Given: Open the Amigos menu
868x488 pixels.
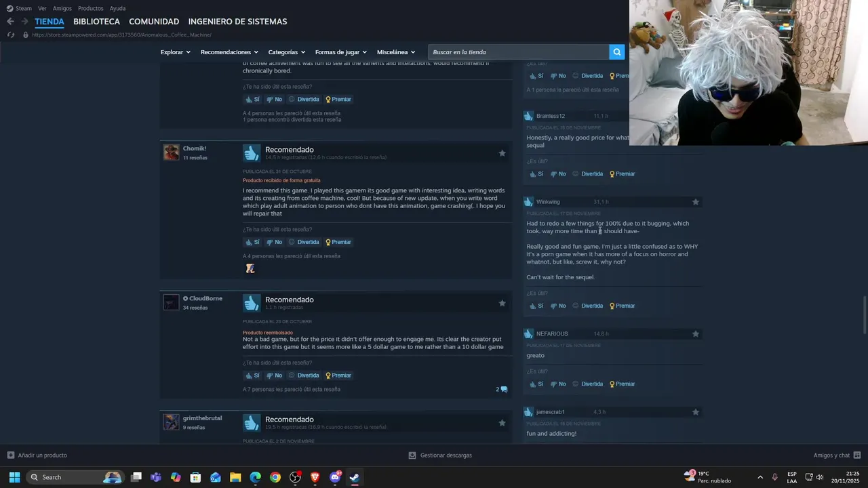Looking at the screenshot, I should click(62, 8).
